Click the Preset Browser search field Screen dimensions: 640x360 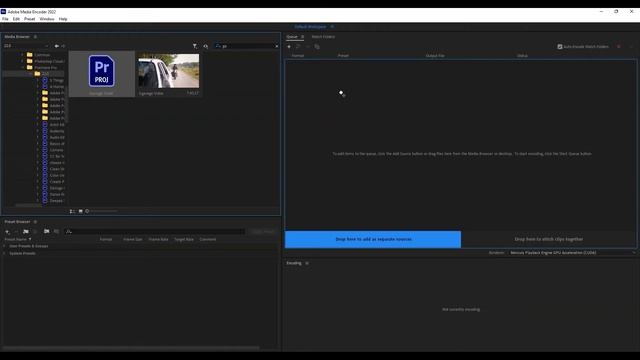click(155, 231)
